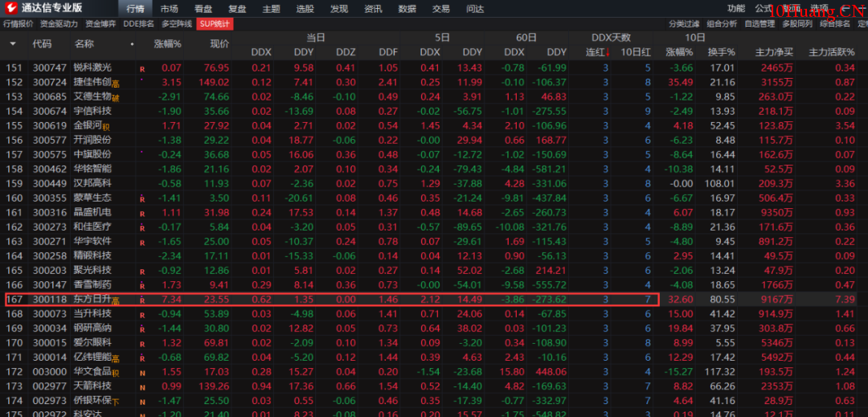
Task: Select the 资金驱动力 sub-tab
Action: click(59, 24)
